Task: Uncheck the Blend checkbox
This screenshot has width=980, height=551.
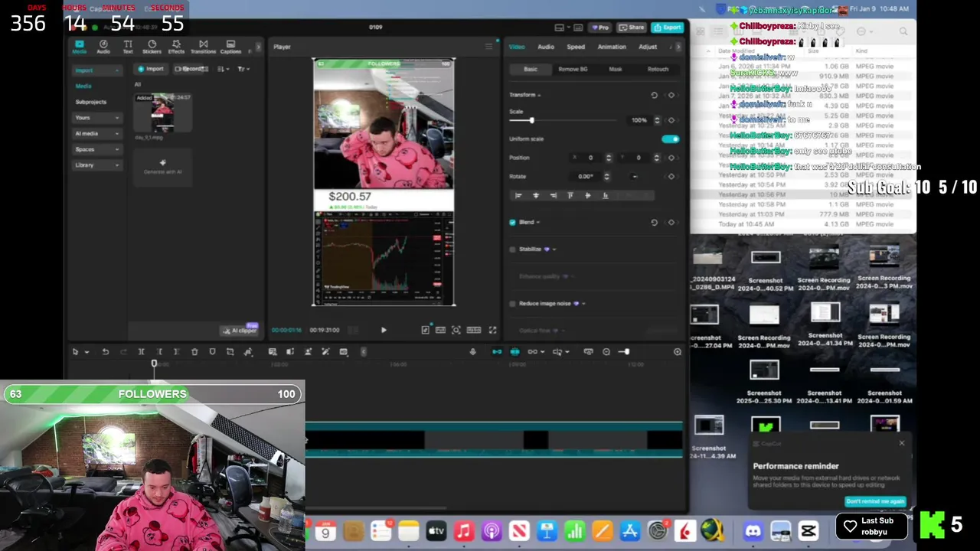Action: click(512, 222)
